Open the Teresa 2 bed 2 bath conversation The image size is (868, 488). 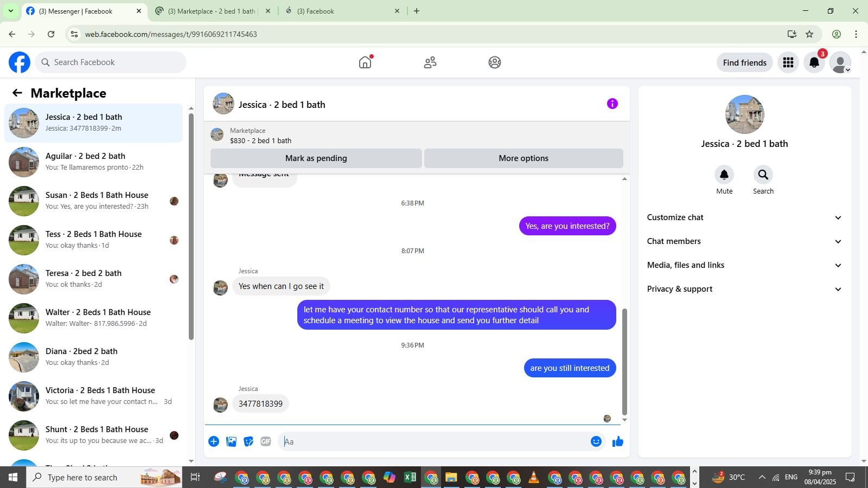point(94,279)
